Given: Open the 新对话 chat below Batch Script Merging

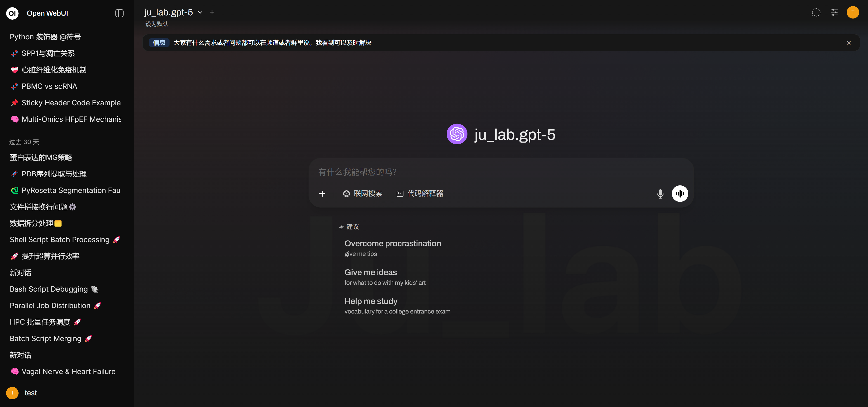Looking at the screenshot, I should (66, 355).
